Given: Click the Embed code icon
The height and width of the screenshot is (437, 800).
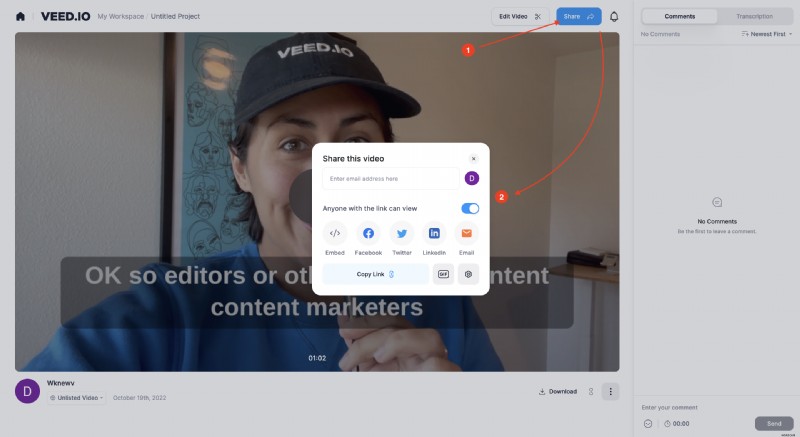Looking at the screenshot, I should coord(335,233).
